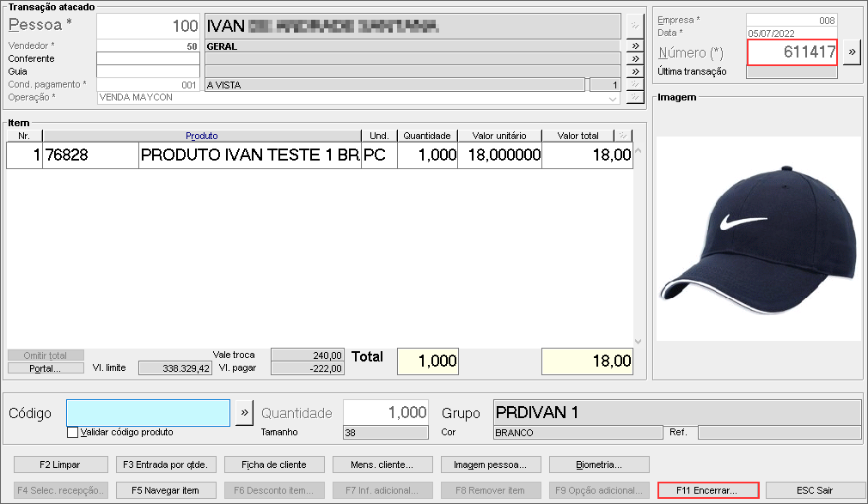Click Valor total column header

[578, 136]
